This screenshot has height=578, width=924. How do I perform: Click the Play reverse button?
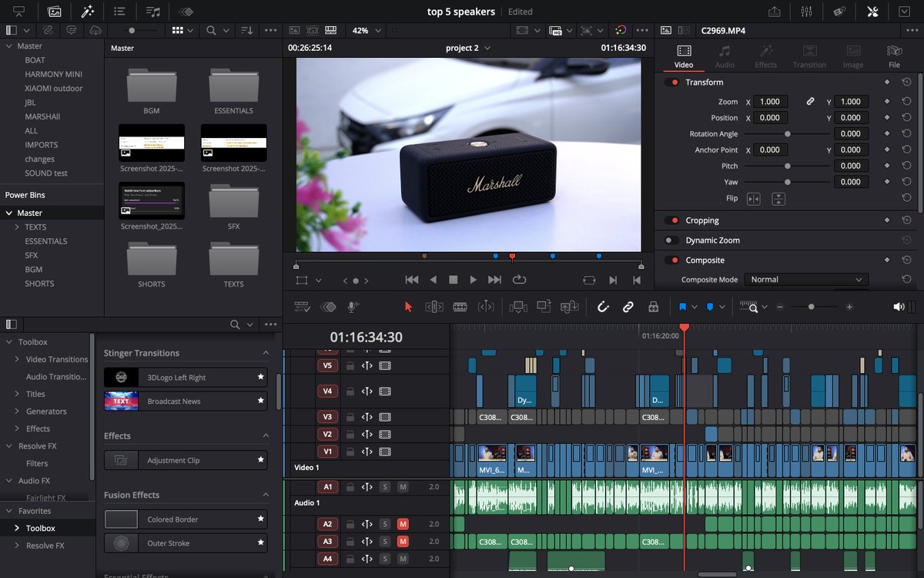pyautogui.click(x=433, y=281)
